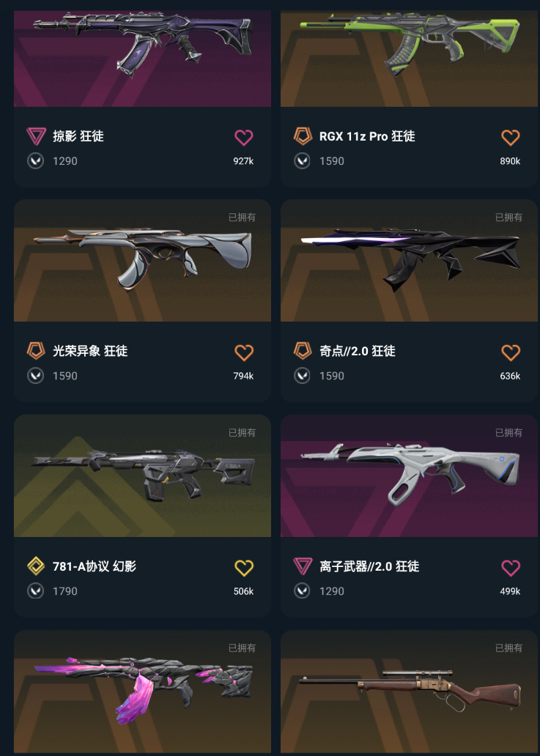The width and height of the screenshot is (540, 756).
Task: Click the VP currency icon next to 1790
Action: [x=35, y=591]
